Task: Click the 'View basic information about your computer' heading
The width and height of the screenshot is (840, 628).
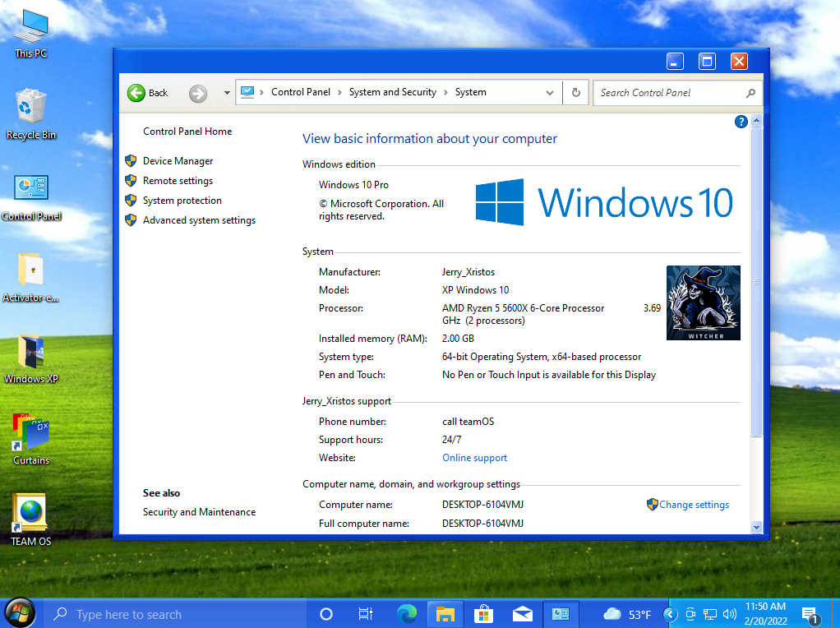Action: tap(430, 139)
